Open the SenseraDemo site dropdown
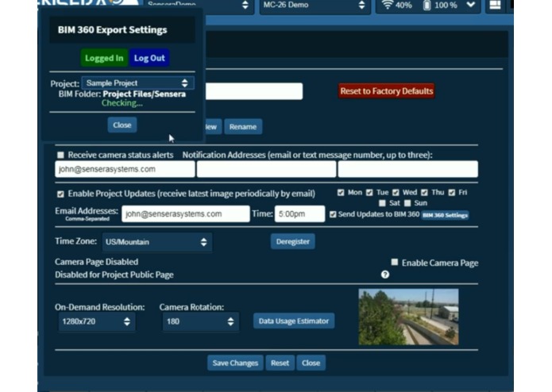Screen dimensions: 552x392 click(199, 5)
